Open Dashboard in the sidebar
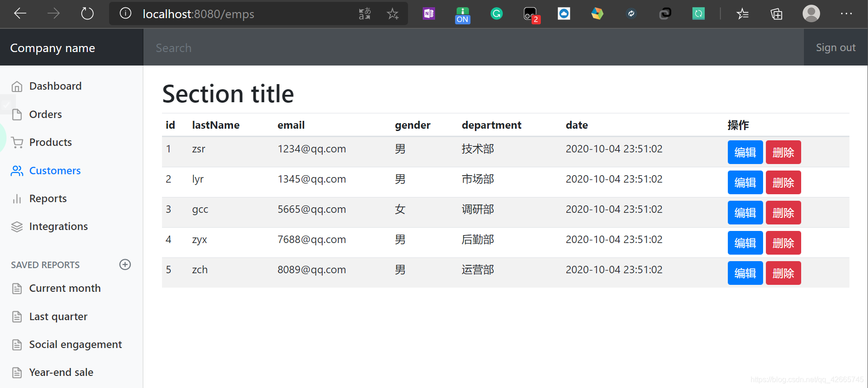Screen dimensions: 868x388 pyautogui.click(x=55, y=86)
